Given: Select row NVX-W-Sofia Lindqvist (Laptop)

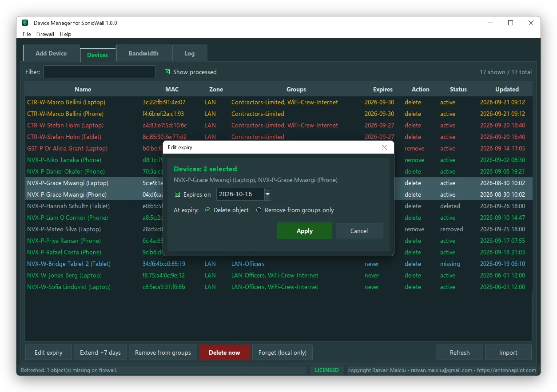Looking at the screenshot, I should [278, 287].
